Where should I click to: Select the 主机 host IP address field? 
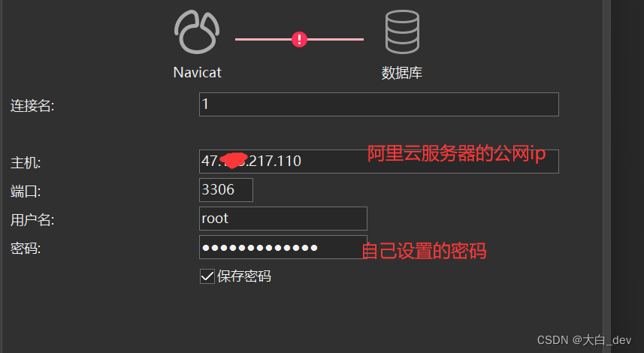tap(379, 161)
